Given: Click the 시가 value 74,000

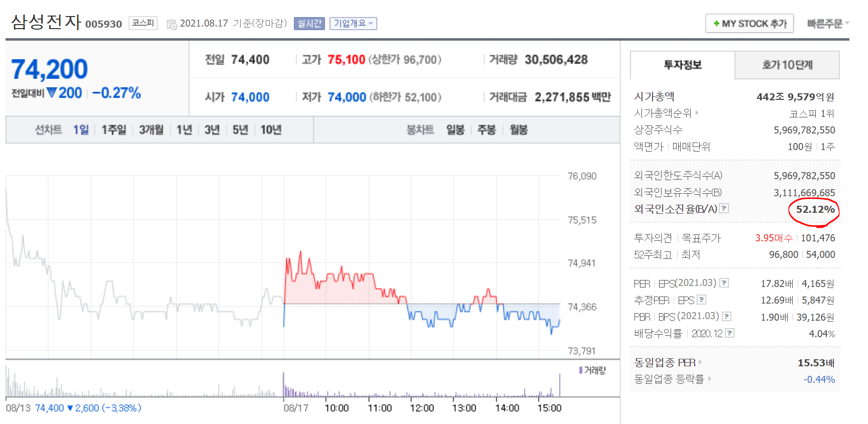Looking at the screenshot, I should pos(250,97).
